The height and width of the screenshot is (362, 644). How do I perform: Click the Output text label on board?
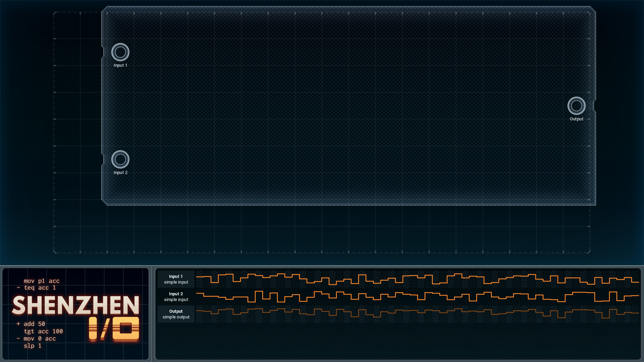point(577,119)
